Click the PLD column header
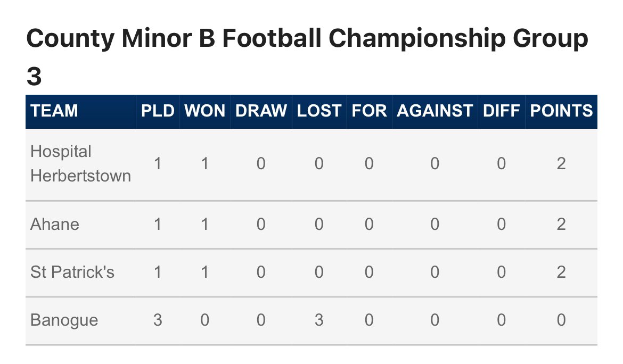Screen dimensions: 623x364 tap(158, 111)
